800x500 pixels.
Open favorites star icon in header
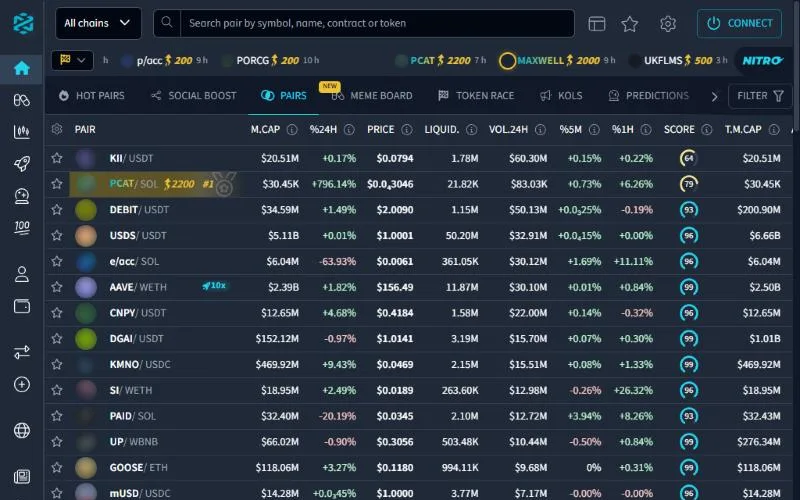[630, 23]
